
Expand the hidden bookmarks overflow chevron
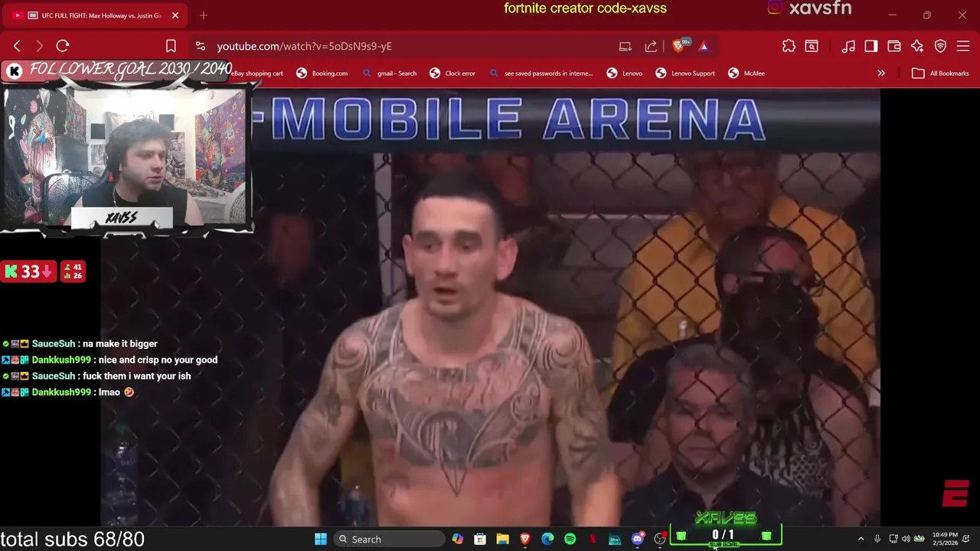[881, 73]
